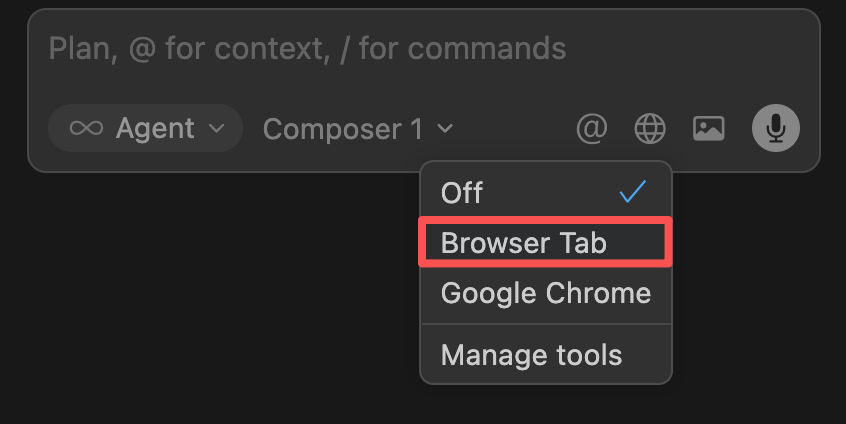This screenshot has height=424, width=846.
Task: Attach an image with the picture icon
Action: (708, 128)
